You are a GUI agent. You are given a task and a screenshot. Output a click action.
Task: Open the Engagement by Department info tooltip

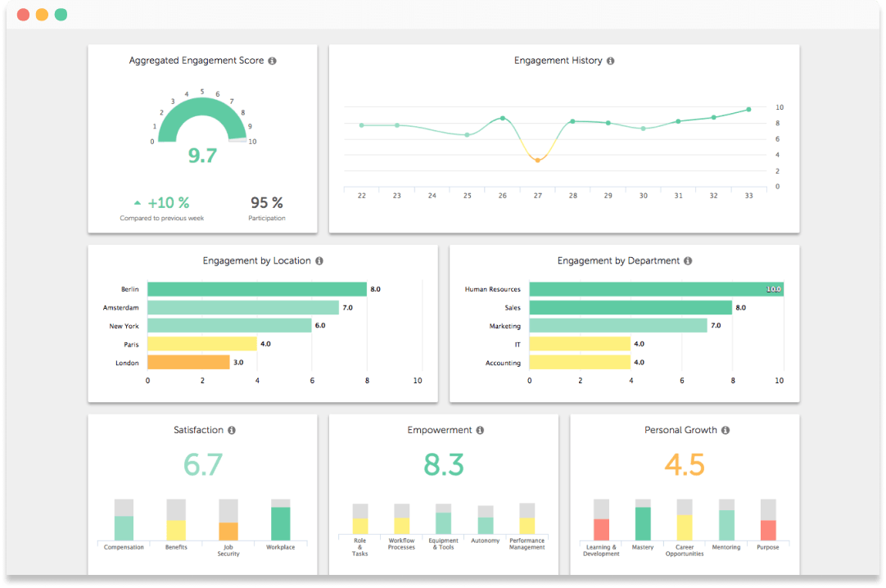point(688,260)
